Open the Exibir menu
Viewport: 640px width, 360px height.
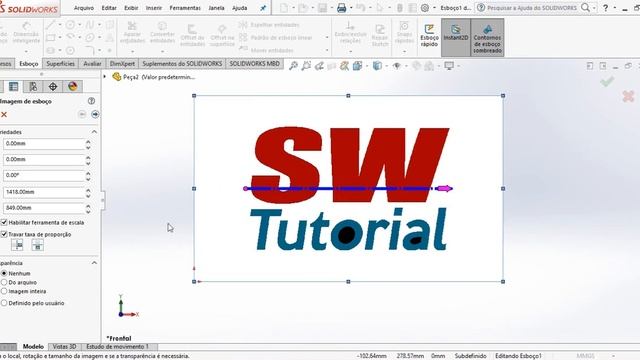131,8
